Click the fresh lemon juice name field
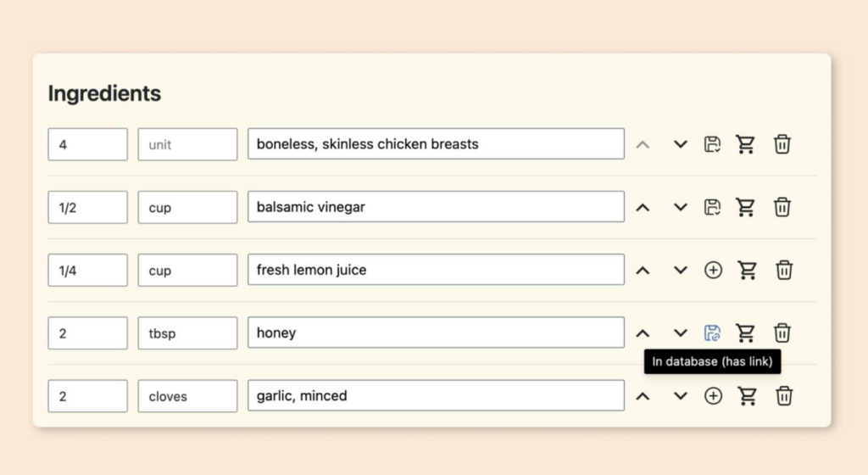868x475 pixels. (436, 270)
